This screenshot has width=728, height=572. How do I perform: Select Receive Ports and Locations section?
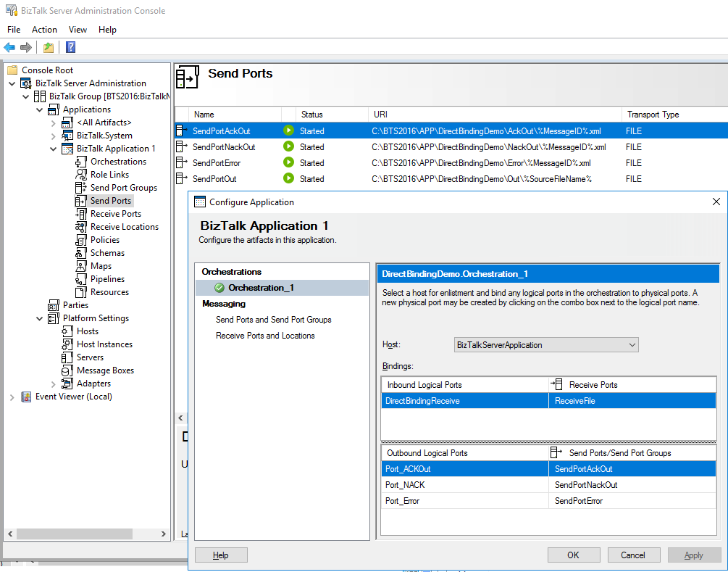[x=265, y=336]
